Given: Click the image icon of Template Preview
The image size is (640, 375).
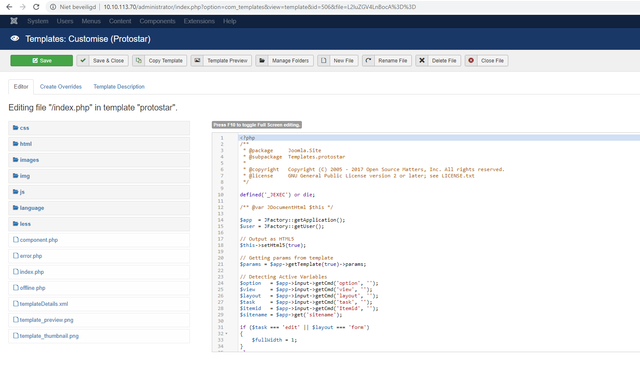Looking at the screenshot, I should coord(197,60).
